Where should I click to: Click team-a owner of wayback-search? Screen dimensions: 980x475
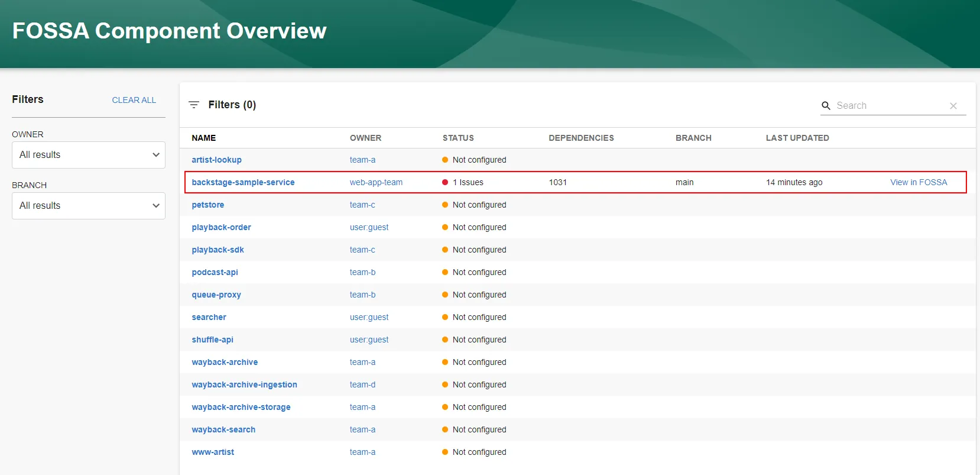click(362, 429)
